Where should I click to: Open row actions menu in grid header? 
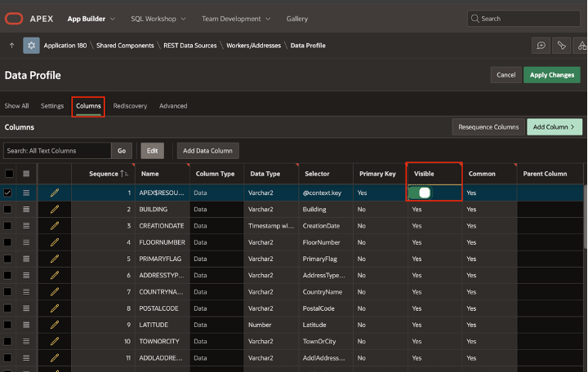point(26,174)
